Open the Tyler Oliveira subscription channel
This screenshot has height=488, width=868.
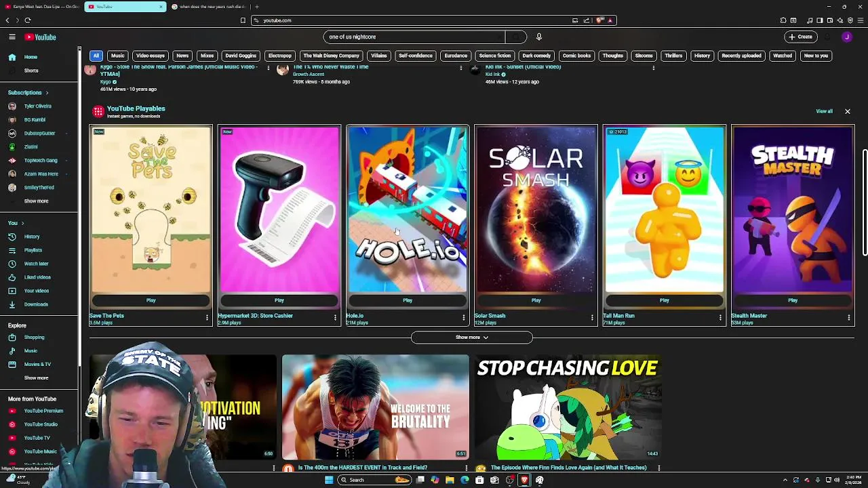point(39,106)
